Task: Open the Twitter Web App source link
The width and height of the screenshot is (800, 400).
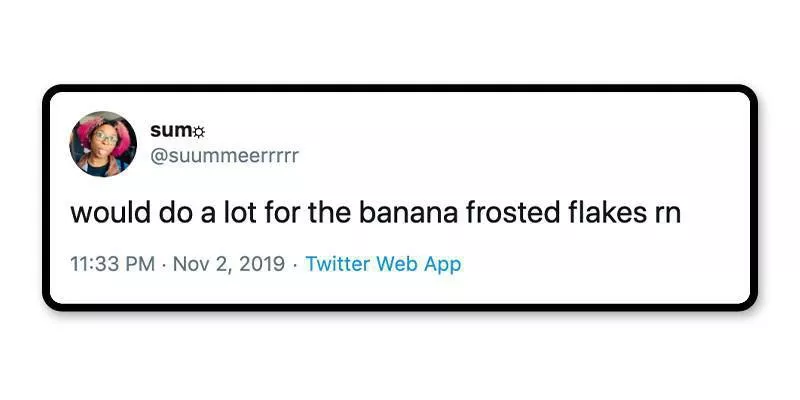Action: coord(383,265)
